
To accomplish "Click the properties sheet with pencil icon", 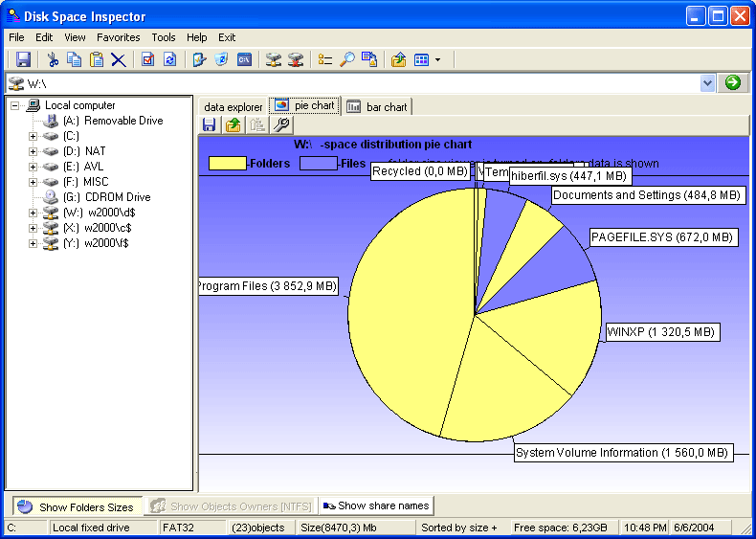I will pyautogui.click(x=199, y=59).
